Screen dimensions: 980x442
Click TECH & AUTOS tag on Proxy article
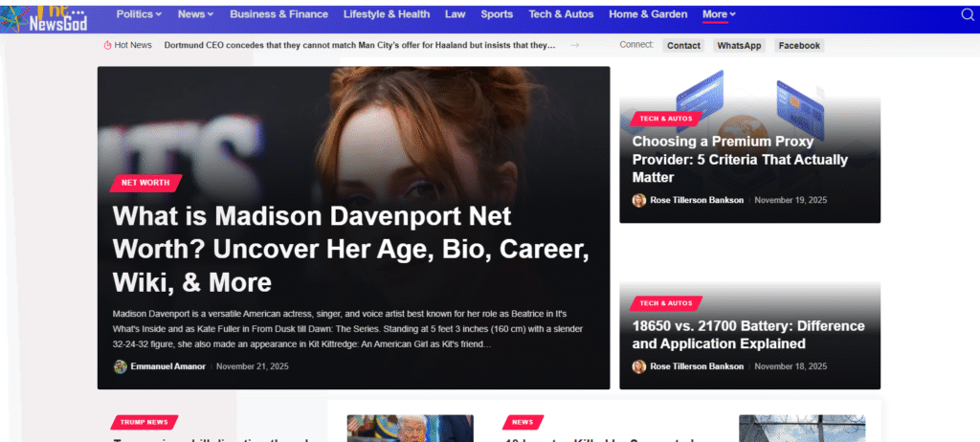tap(666, 119)
